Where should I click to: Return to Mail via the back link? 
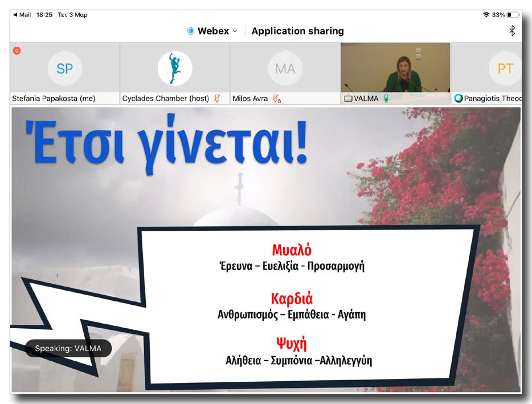tap(22, 14)
